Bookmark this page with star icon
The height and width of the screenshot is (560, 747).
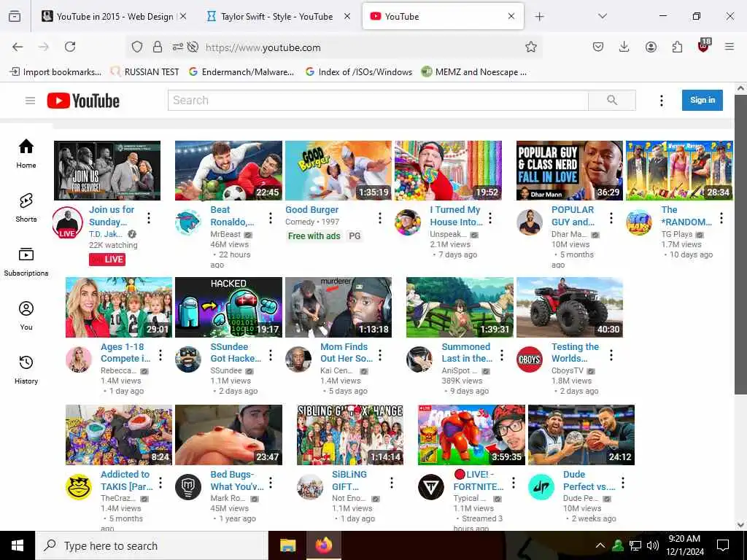coord(531,47)
